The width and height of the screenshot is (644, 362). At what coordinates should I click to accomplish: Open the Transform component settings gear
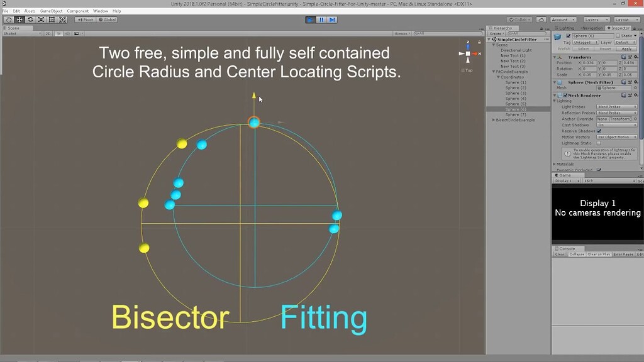click(x=635, y=57)
